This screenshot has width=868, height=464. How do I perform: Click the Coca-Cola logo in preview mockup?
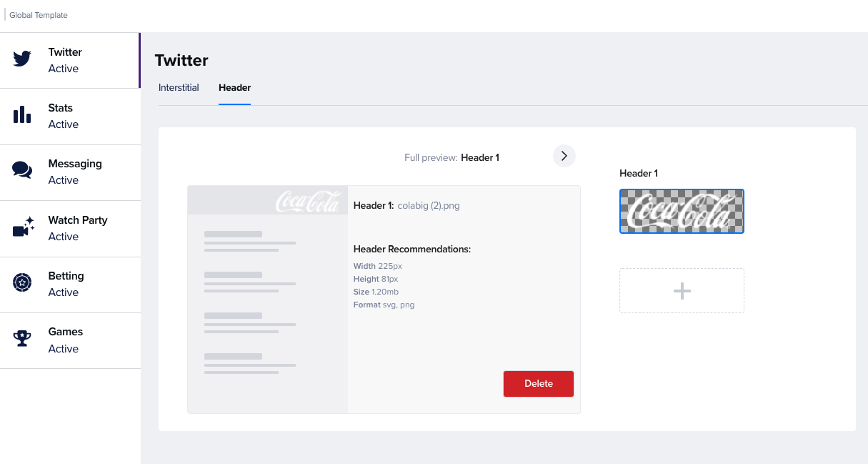307,201
